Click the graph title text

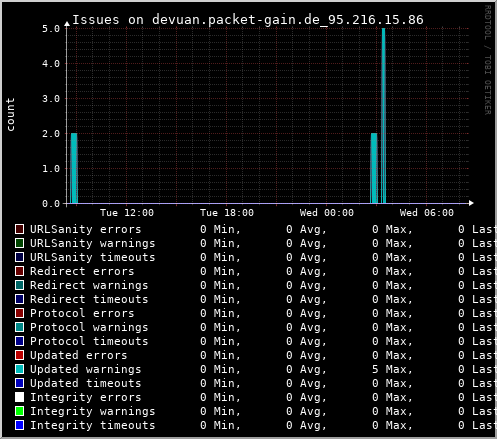248,20
